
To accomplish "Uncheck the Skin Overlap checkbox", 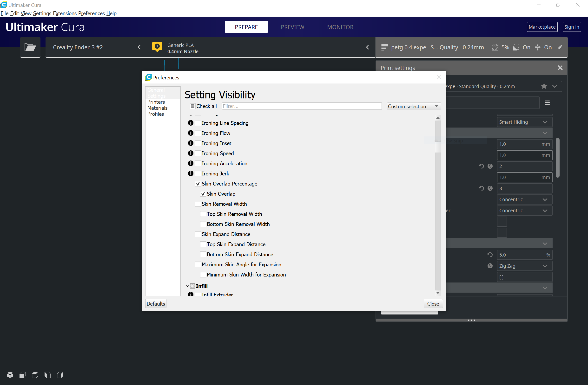I will coord(203,194).
